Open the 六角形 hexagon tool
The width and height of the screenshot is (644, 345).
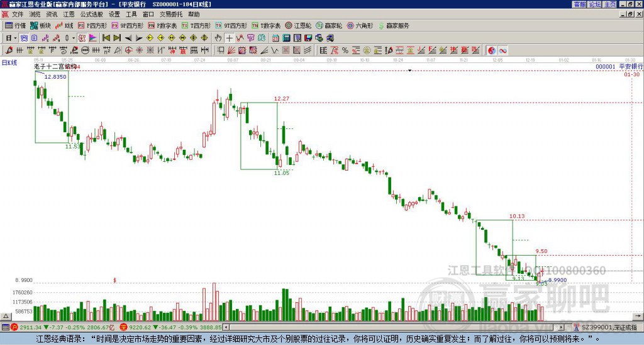coord(360,25)
